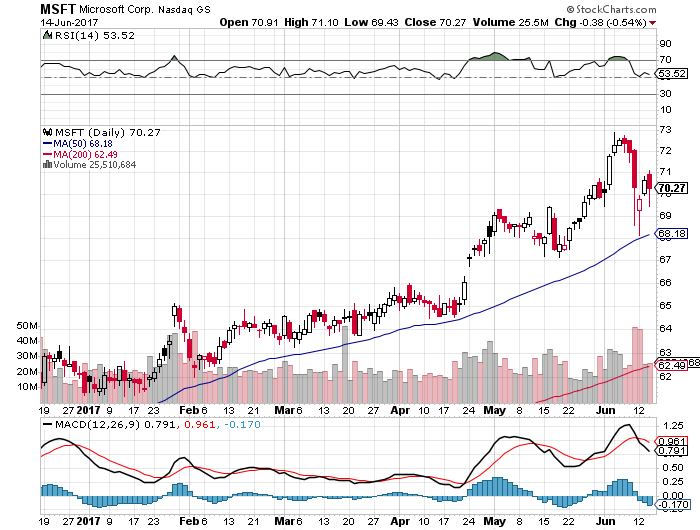Click the MSFT (Daily) 70.27 legend text

[x=107, y=133]
